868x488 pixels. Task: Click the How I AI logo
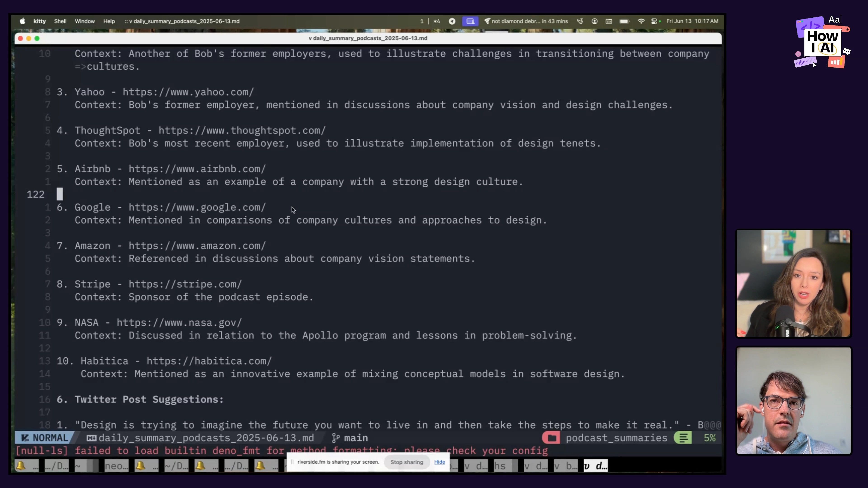[x=823, y=42]
